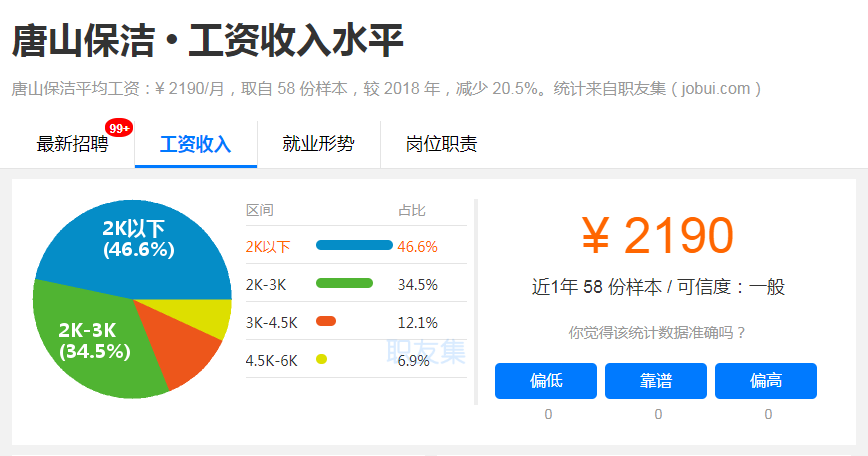
Task: Click the 区间 column header
Action: [x=260, y=210]
